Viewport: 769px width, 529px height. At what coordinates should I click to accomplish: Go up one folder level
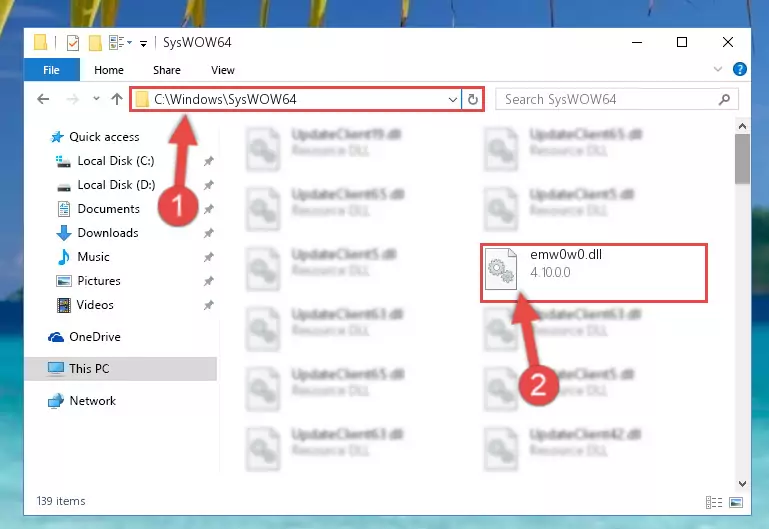117,100
